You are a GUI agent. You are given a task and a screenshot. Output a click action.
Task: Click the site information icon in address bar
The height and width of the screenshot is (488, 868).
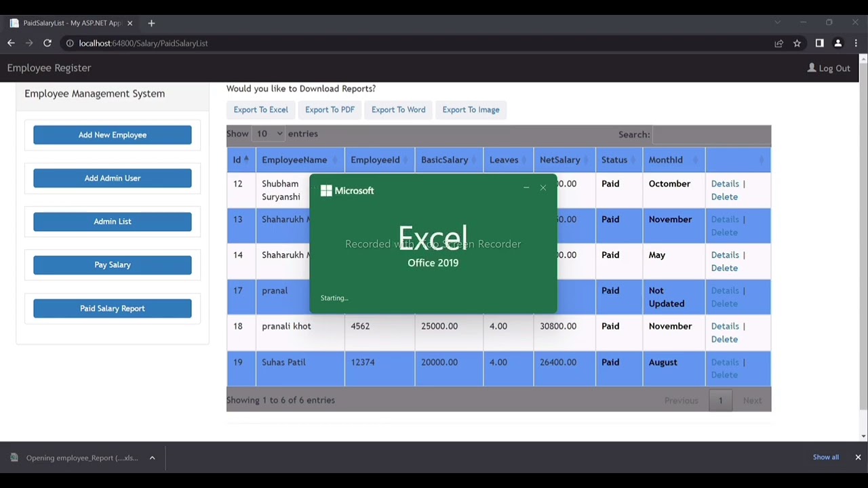click(69, 43)
